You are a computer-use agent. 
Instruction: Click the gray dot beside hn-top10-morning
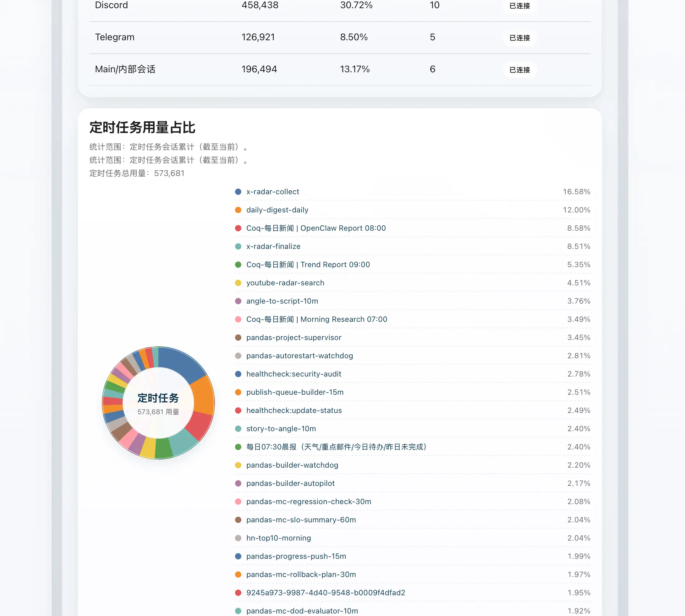pos(238,538)
